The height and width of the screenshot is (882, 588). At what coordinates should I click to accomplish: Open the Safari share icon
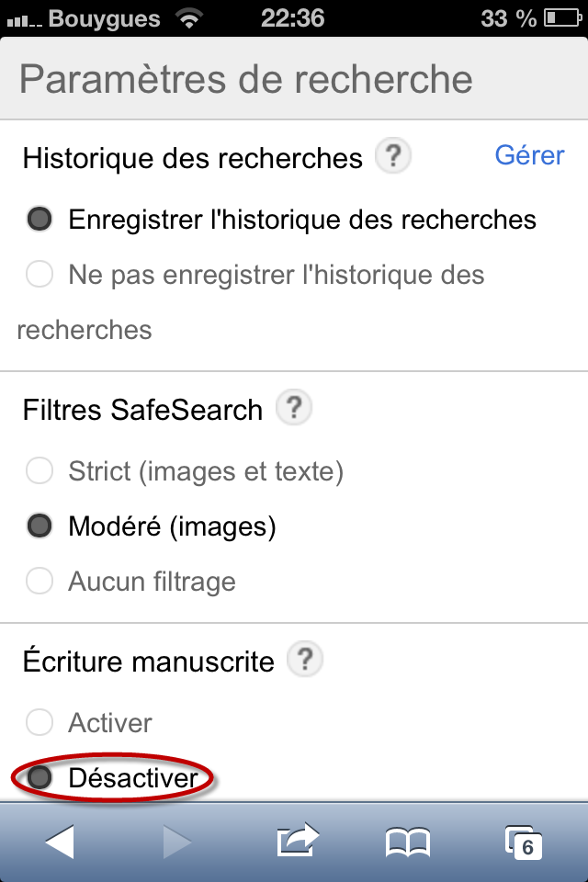pyautogui.click(x=299, y=841)
